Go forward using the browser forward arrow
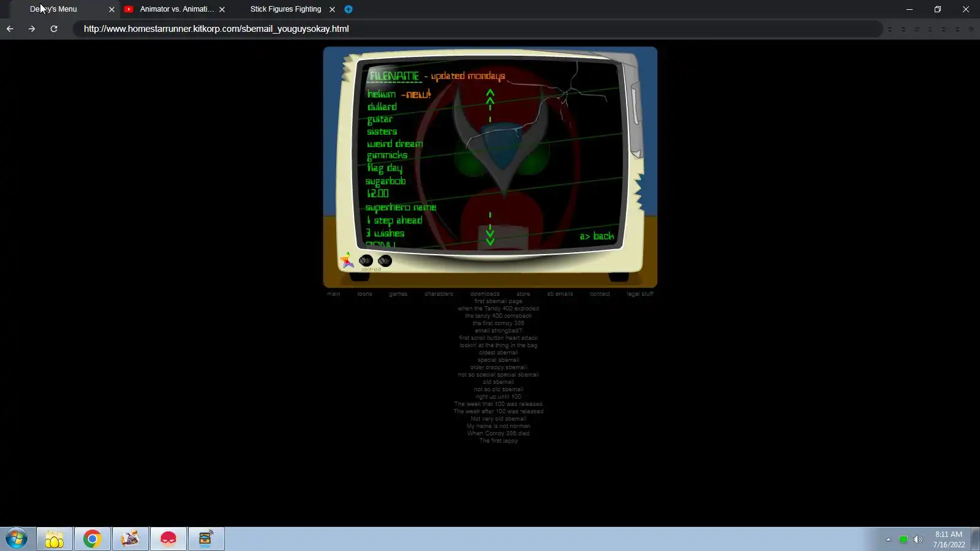Screen dimensions: 980x551 click(32, 29)
